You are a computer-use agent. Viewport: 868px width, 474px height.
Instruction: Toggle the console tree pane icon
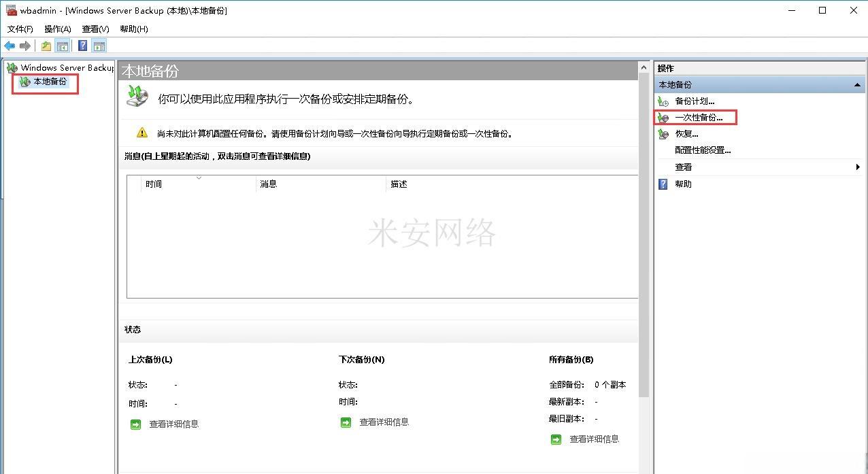tap(62, 46)
